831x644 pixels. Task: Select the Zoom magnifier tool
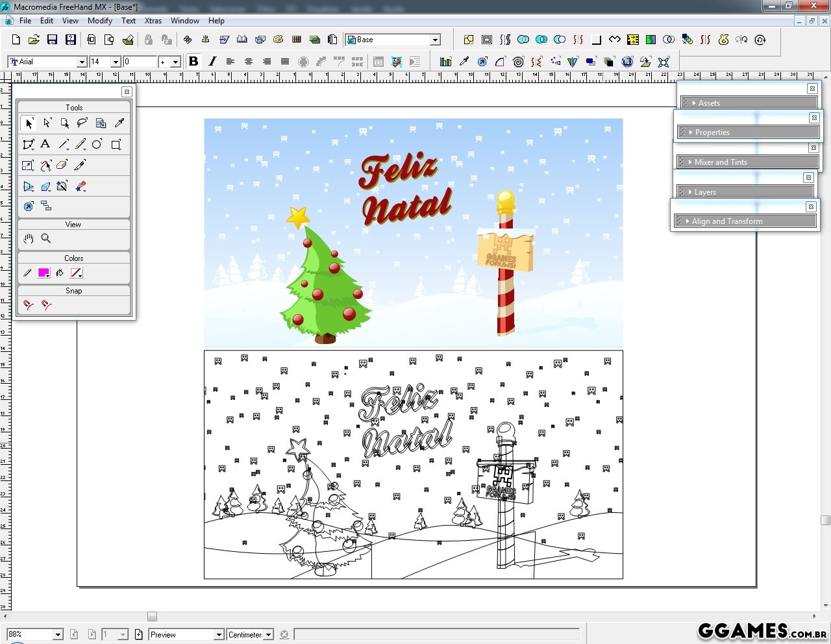46,238
